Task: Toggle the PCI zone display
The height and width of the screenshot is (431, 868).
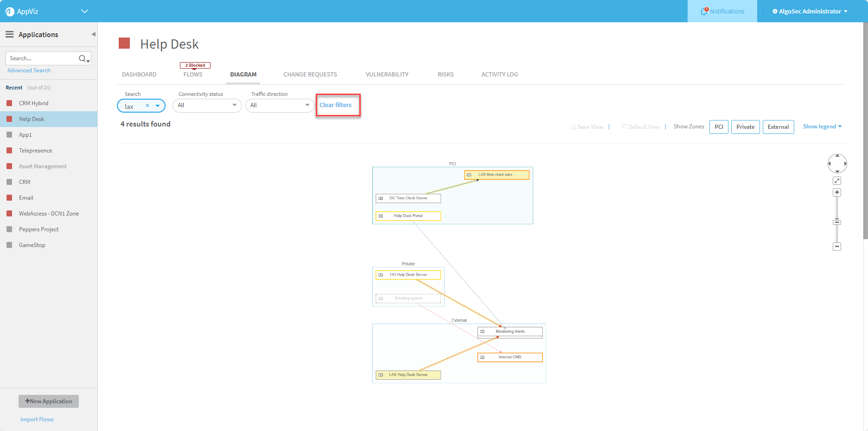Action: [719, 127]
